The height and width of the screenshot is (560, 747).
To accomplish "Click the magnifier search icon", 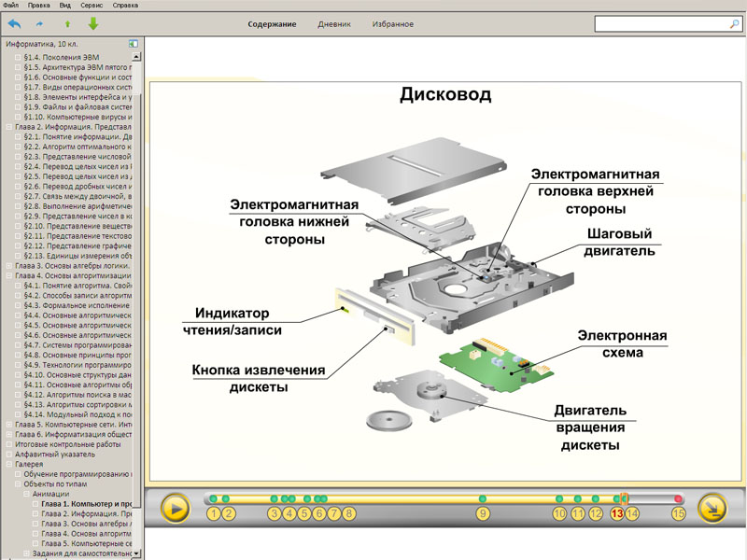I will 734,24.
